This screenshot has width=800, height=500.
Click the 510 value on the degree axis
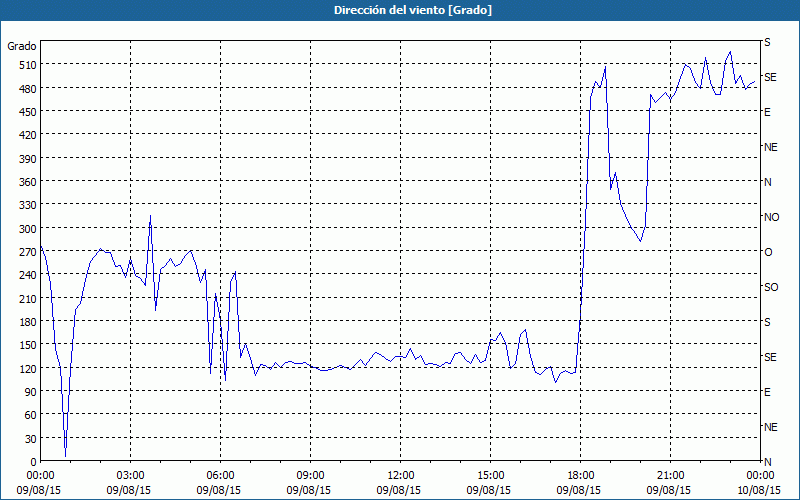click(28, 65)
